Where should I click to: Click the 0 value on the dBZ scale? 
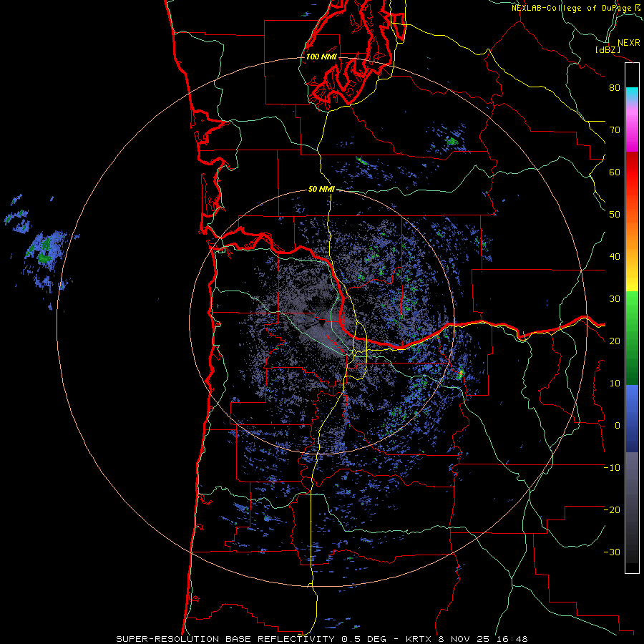617,426
